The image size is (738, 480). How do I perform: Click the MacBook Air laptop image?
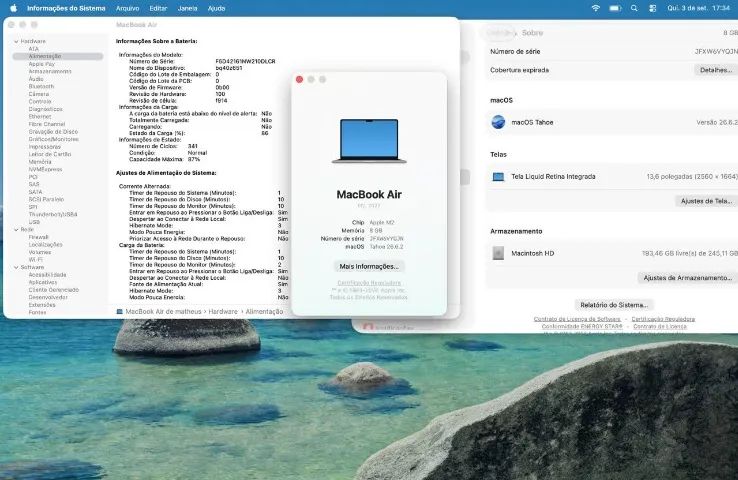pyautogui.click(x=369, y=141)
